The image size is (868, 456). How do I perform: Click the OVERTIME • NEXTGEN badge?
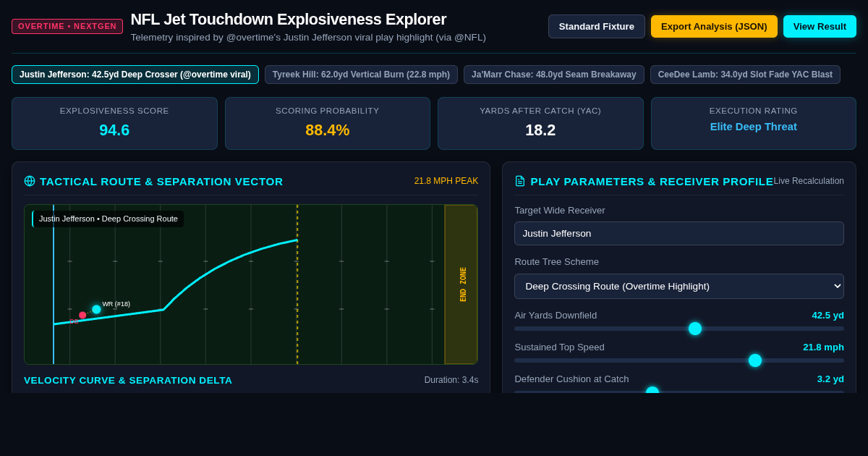point(67,26)
